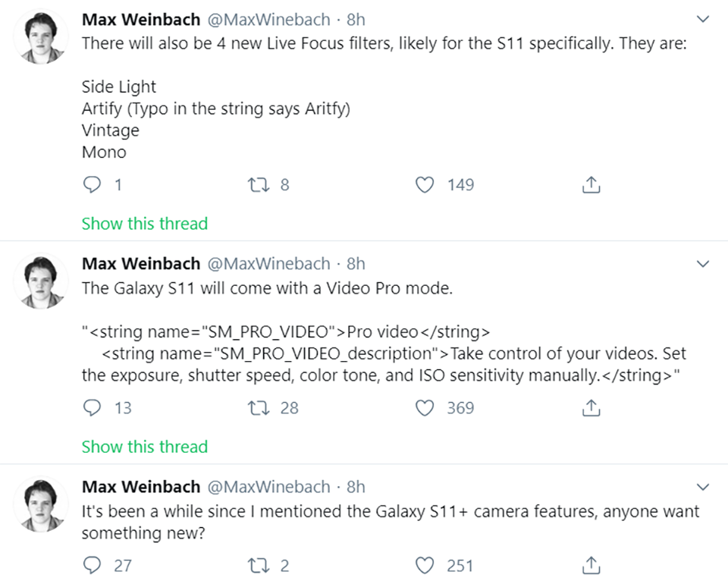Retweet the Video Pro mode tweet

(x=259, y=408)
